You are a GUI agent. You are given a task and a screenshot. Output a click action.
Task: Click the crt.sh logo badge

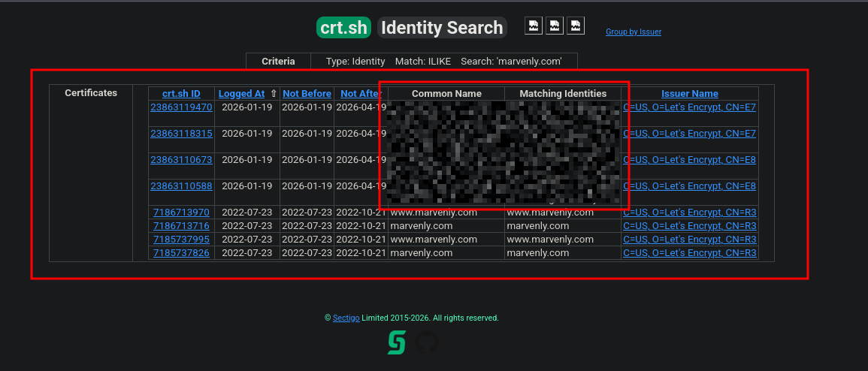344,28
